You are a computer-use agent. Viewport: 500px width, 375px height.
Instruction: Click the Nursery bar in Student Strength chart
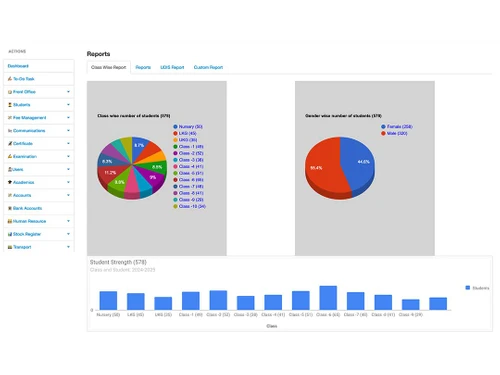tap(108, 301)
